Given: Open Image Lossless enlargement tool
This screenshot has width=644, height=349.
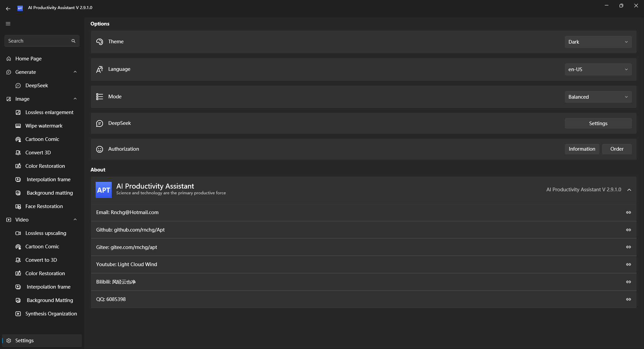Looking at the screenshot, I should (x=42, y=112).
